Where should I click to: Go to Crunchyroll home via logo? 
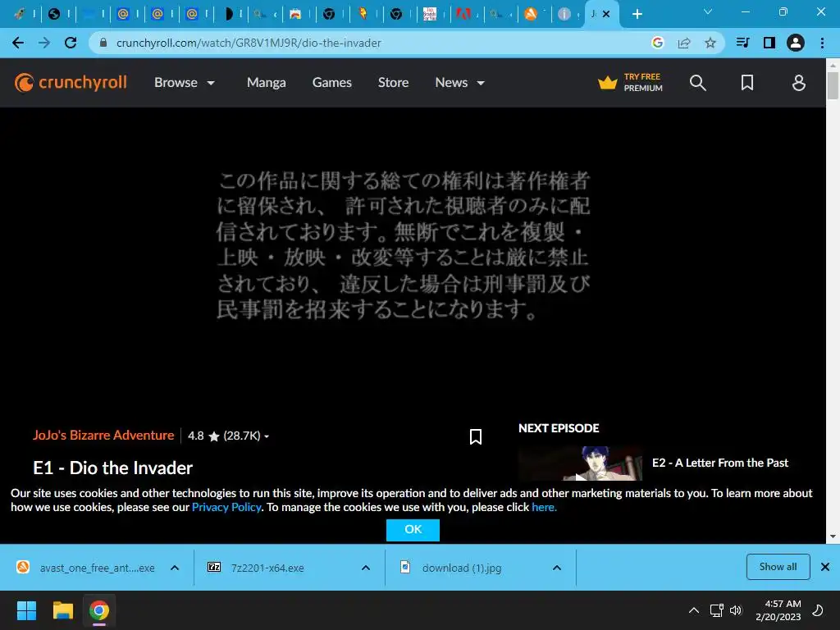pos(71,83)
